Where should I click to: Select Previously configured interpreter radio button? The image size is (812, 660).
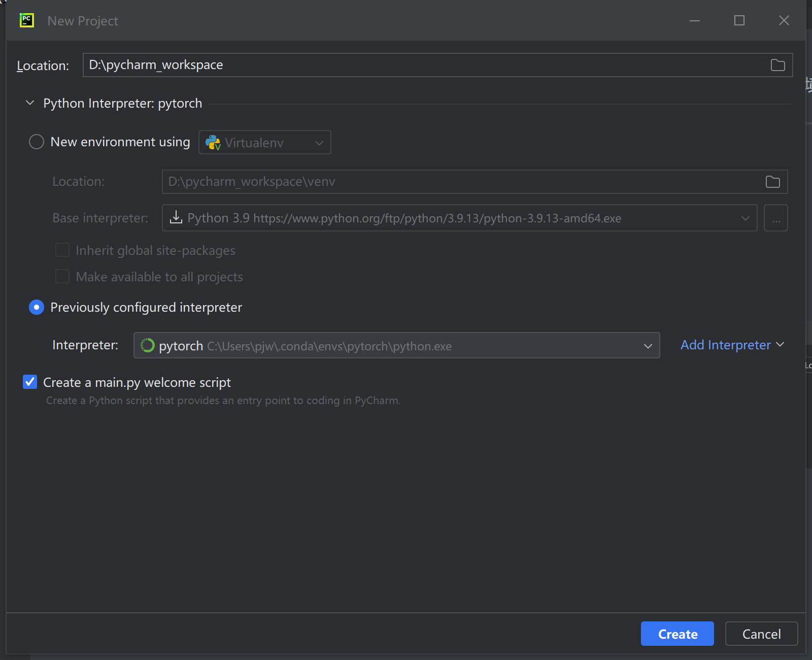[x=37, y=307]
